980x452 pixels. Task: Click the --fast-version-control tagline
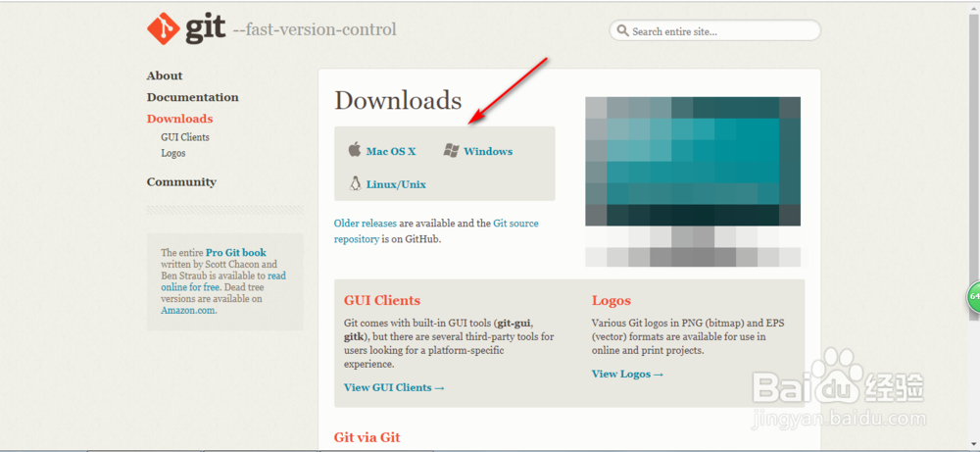pyautogui.click(x=315, y=29)
